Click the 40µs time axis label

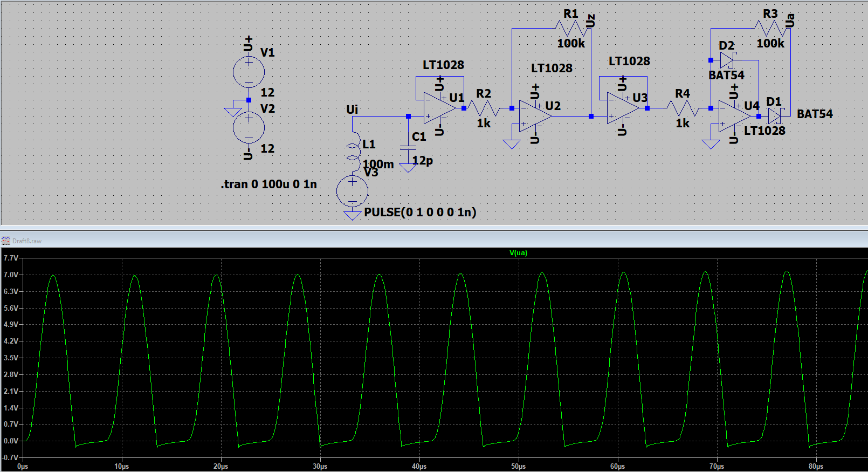pyautogui.click(x=419, y=467)
